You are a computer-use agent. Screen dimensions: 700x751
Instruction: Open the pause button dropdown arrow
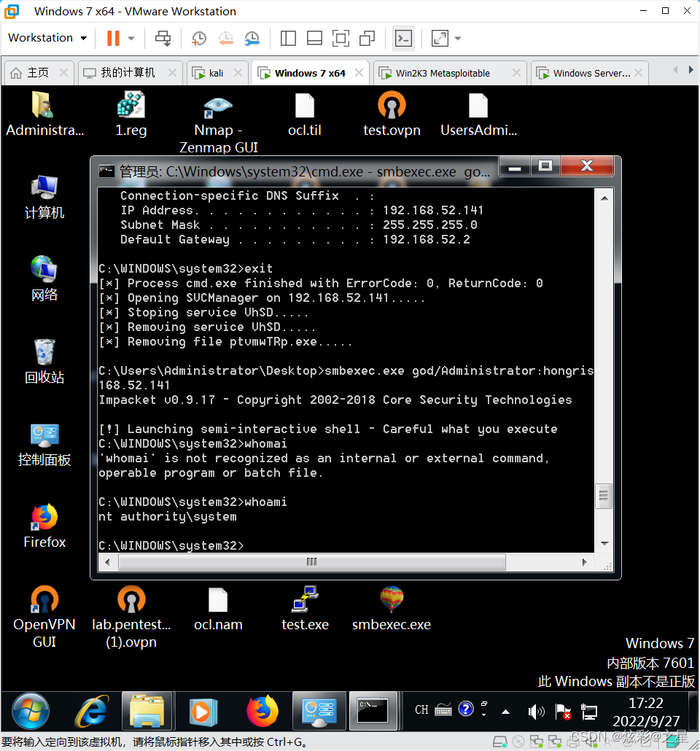[x=131, y=39]
